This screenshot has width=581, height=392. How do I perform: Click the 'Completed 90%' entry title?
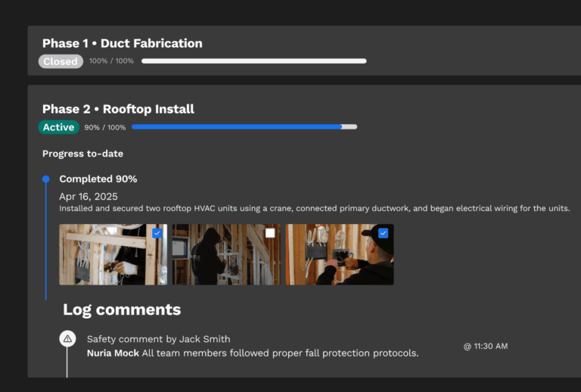coord(98,179)
